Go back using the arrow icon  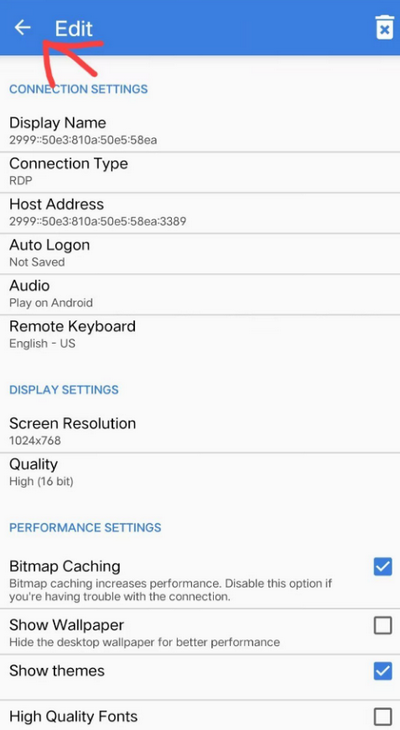coord(22,28)
